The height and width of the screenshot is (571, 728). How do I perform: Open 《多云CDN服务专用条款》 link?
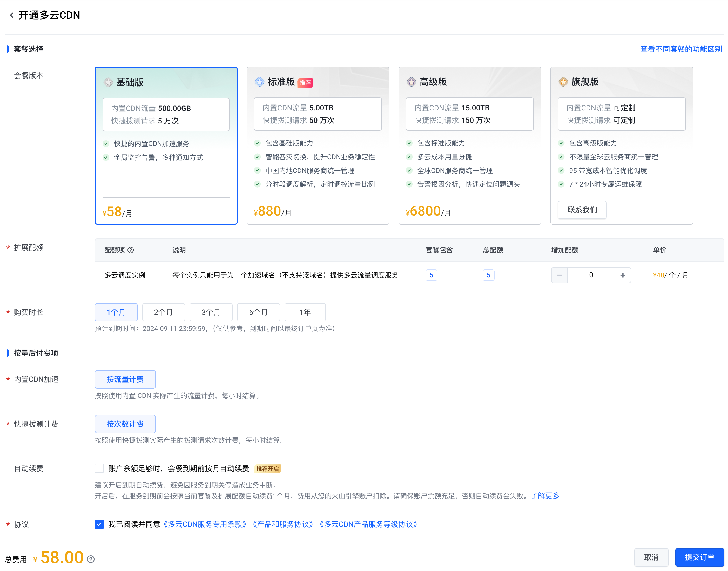205,524
